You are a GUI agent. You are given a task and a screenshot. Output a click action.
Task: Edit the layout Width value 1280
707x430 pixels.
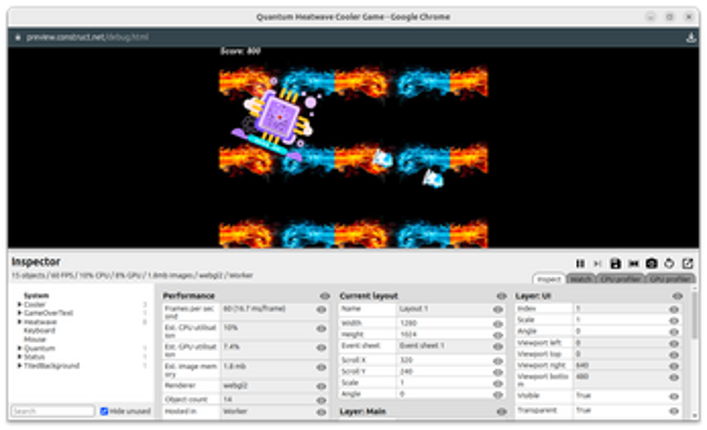click(444, 324)
